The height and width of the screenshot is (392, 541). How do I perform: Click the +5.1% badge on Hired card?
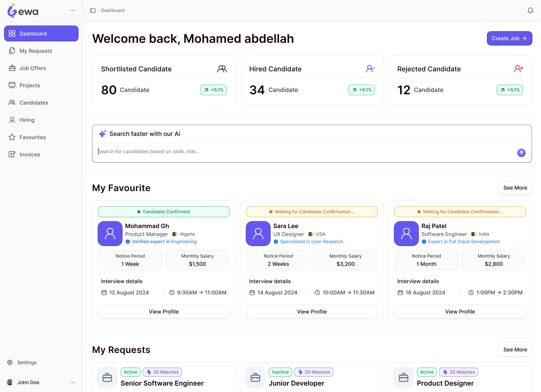pos(362,90)
